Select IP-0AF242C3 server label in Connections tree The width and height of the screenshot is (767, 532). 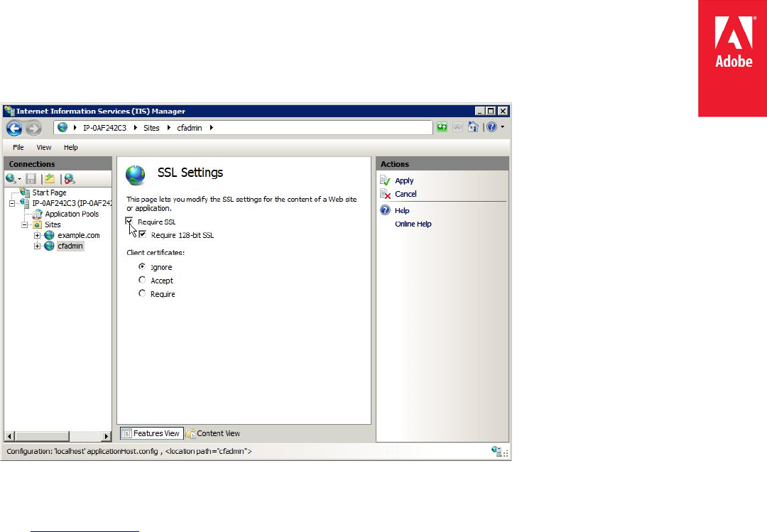pyautogui.click(x=72, y=203)
